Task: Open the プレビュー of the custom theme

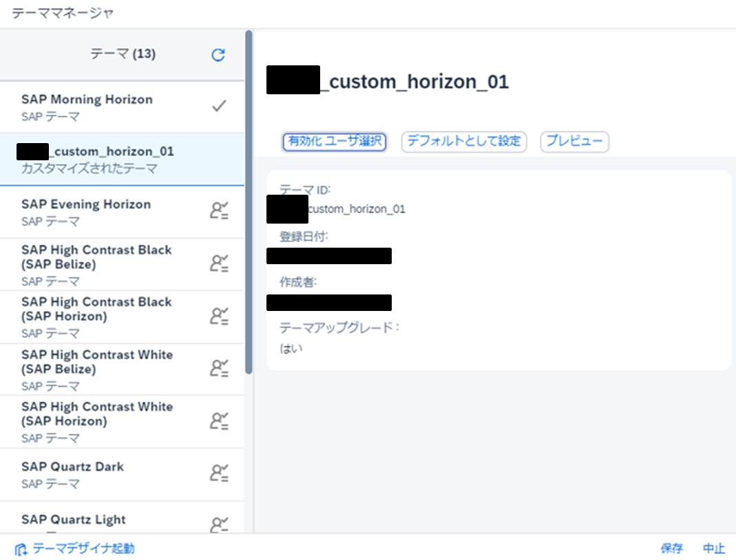Action: [574, 142]
